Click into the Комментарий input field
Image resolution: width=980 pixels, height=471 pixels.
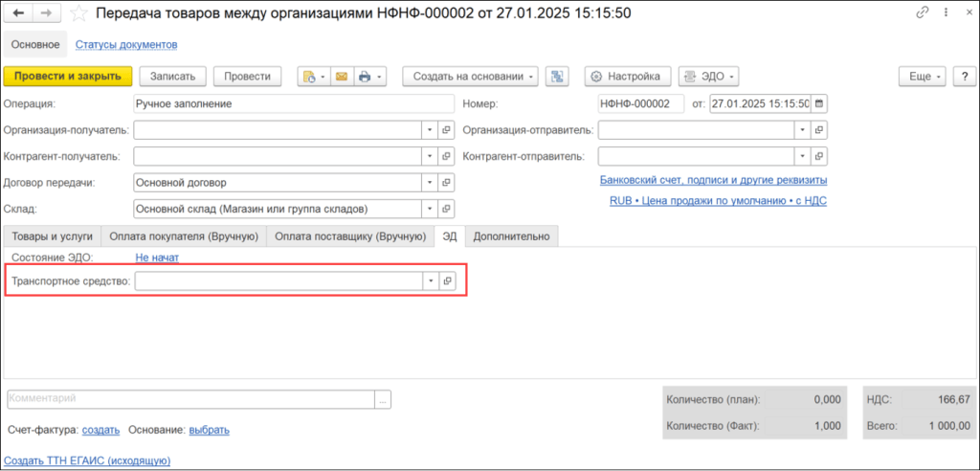189,398
